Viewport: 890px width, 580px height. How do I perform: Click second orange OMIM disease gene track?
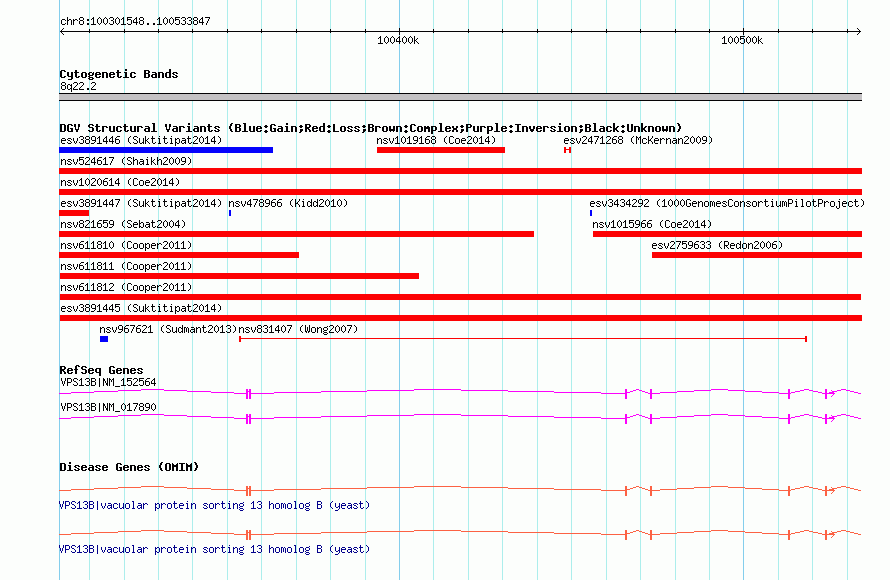click(x=460, y=533)
